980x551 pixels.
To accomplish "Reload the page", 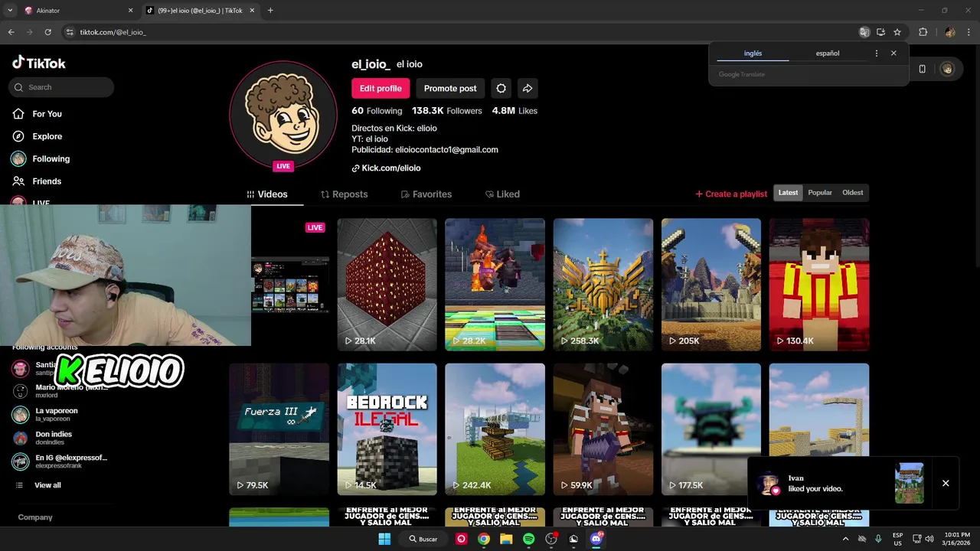I will pyautogui.click(x=47, y=32).
